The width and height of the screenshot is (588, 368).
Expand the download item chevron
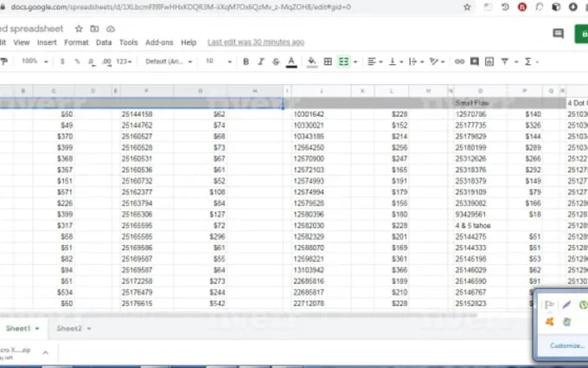point(45,352)
